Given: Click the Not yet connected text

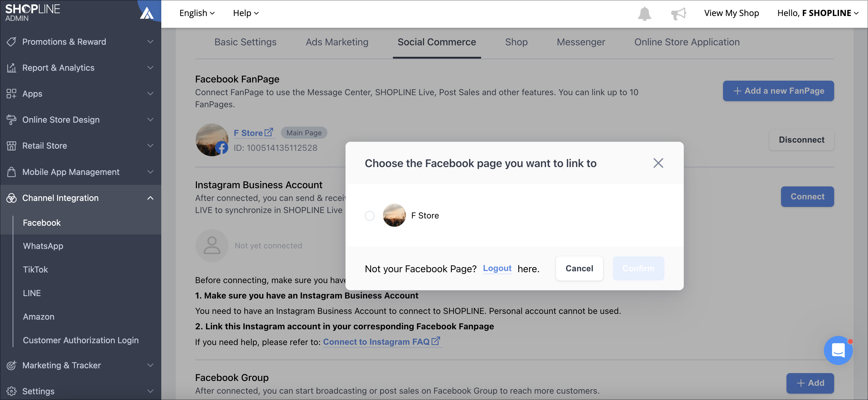Looking at the screenshot, I should [x=268, y=246].
